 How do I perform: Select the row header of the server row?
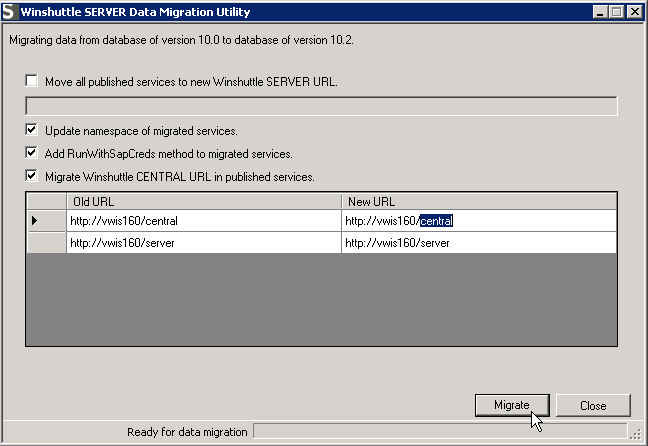[x=46, y=243]
